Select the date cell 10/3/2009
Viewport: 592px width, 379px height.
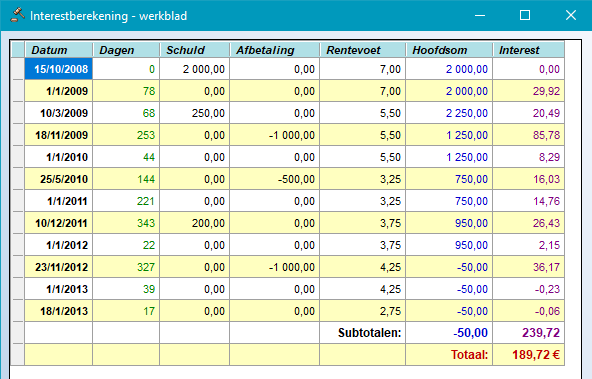[59, 113]
